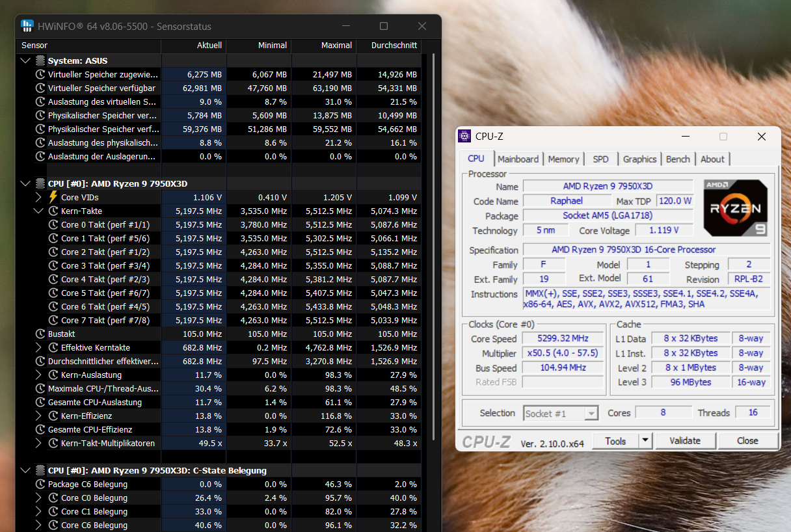This screenshot has width=791, height=532.
Task: Click the Ryzen 9 logo in CPU-Z
Action: coord(736,208)
